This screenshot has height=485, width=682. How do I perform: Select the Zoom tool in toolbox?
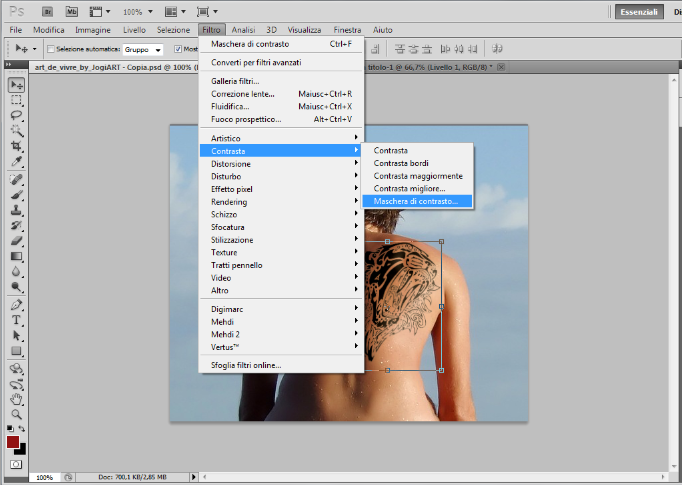(x=16, y=414)
